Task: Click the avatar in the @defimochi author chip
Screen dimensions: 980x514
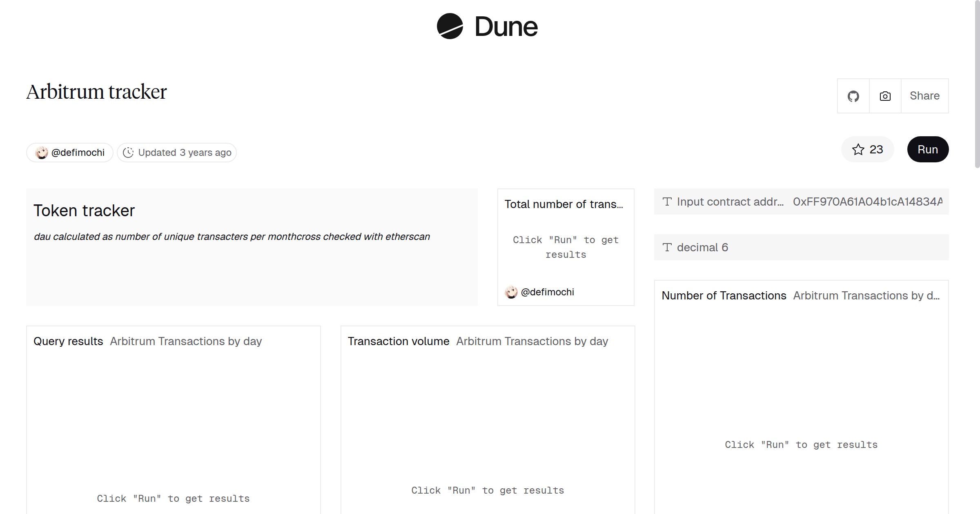Action: (42, 152)
